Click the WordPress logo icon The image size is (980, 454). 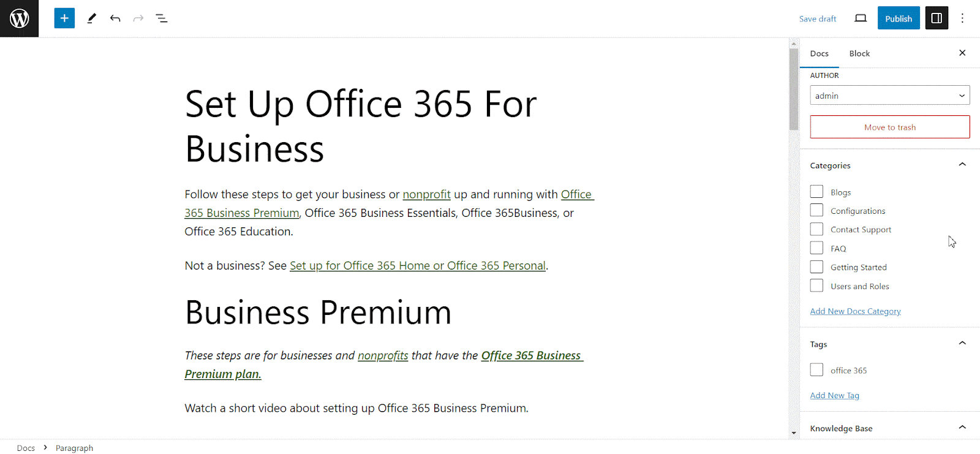click(x=19, y=18)
